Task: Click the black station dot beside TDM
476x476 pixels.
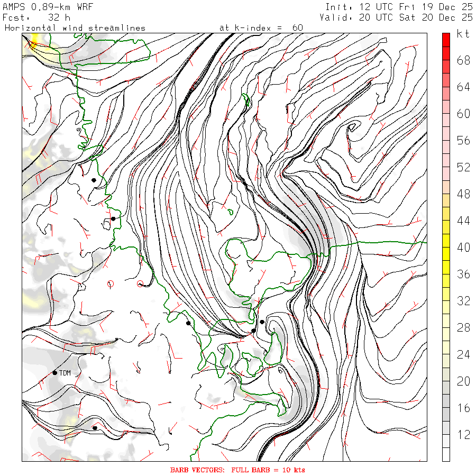Action: 54,373
